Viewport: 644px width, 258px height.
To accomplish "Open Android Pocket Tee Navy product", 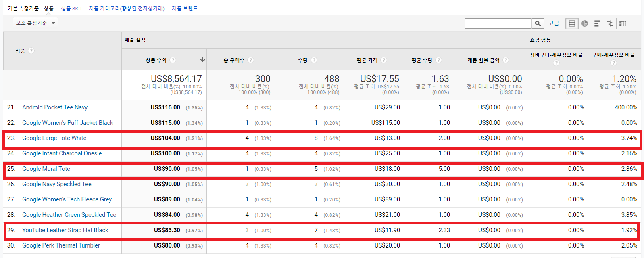I will pos(55,107).
